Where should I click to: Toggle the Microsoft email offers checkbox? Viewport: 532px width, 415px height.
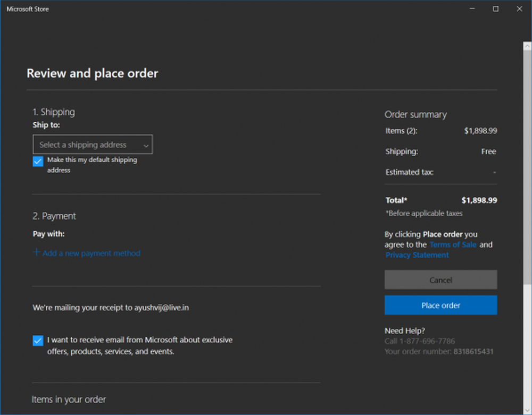tap(38, 341)
